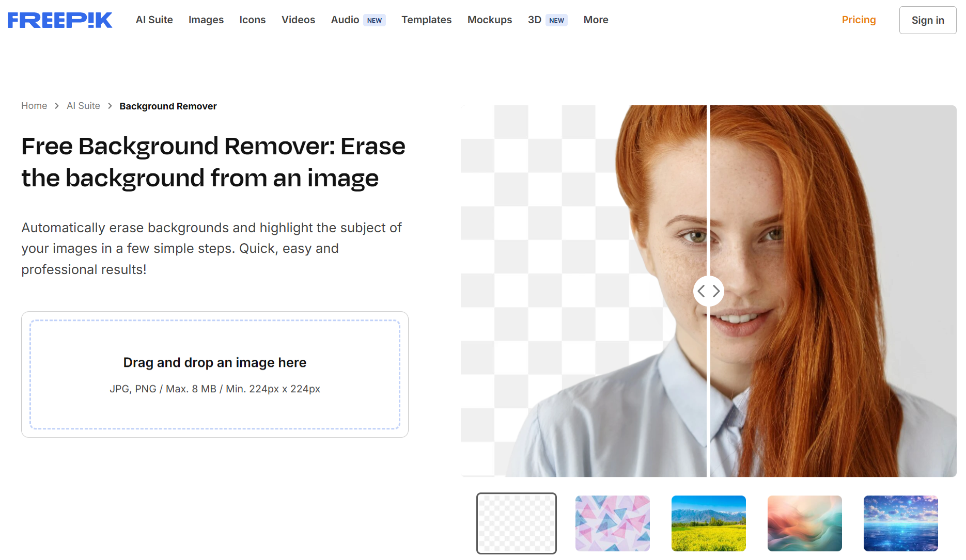Apply the abstract wavy gradient background
The height and width of the screenshot is (560, 966).
click(x=804, y=523)
